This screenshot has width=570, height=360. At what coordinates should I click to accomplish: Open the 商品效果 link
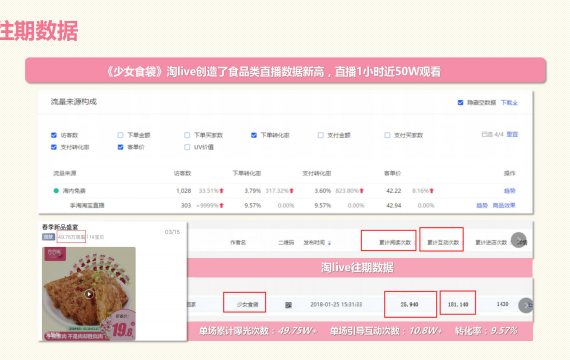click(x=504, y=205)
